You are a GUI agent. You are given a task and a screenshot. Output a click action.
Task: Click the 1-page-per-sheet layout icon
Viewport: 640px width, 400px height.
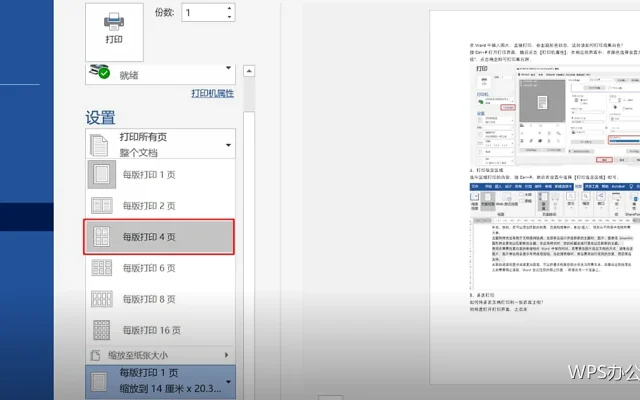(102, 175)
